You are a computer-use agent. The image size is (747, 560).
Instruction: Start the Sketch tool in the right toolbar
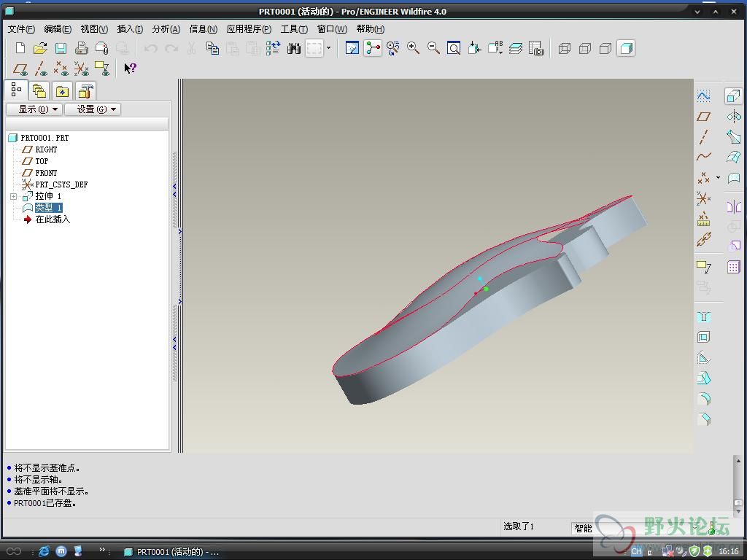[x=704, y=96]
